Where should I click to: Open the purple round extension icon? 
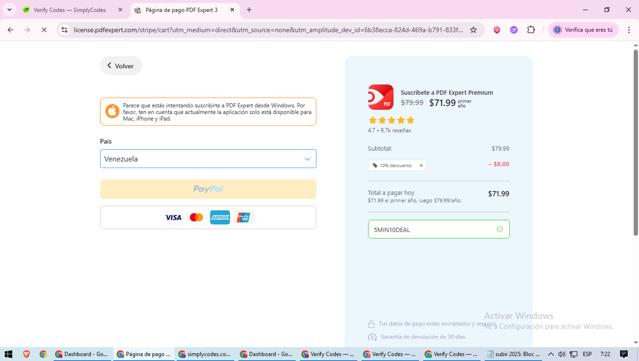513,30
